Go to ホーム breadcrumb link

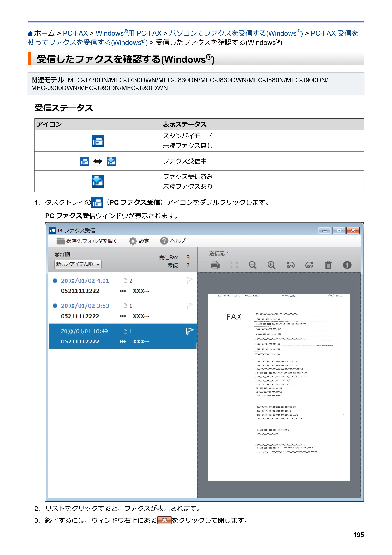pyautogui.click(x=44, y=33)
